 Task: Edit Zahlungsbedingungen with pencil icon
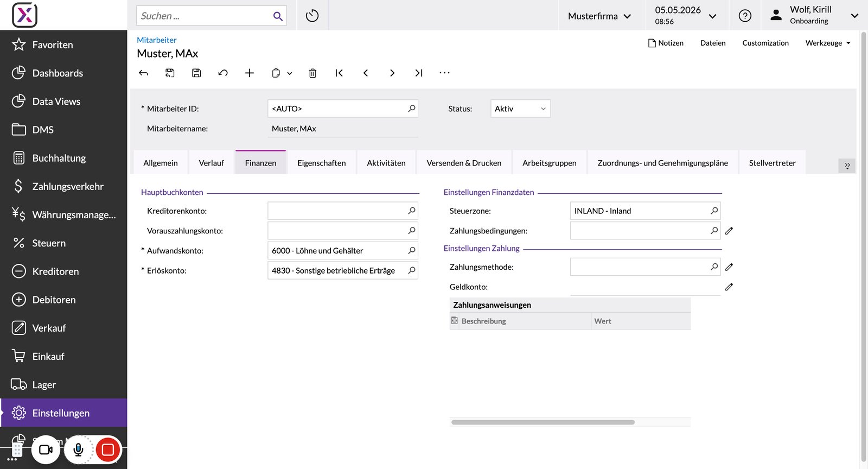click(x=729, y=231)
